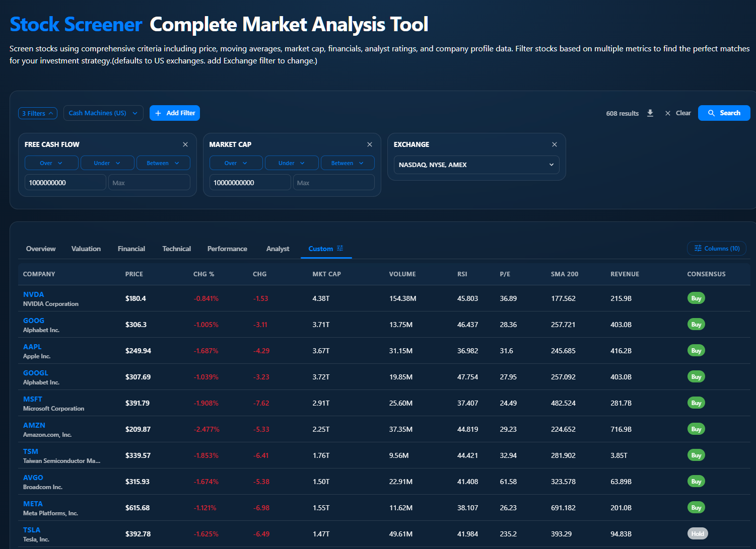Open the TSLA ticker link
Image resolution: width=756 pixels, height=549 pixels.
click(32, 530)
